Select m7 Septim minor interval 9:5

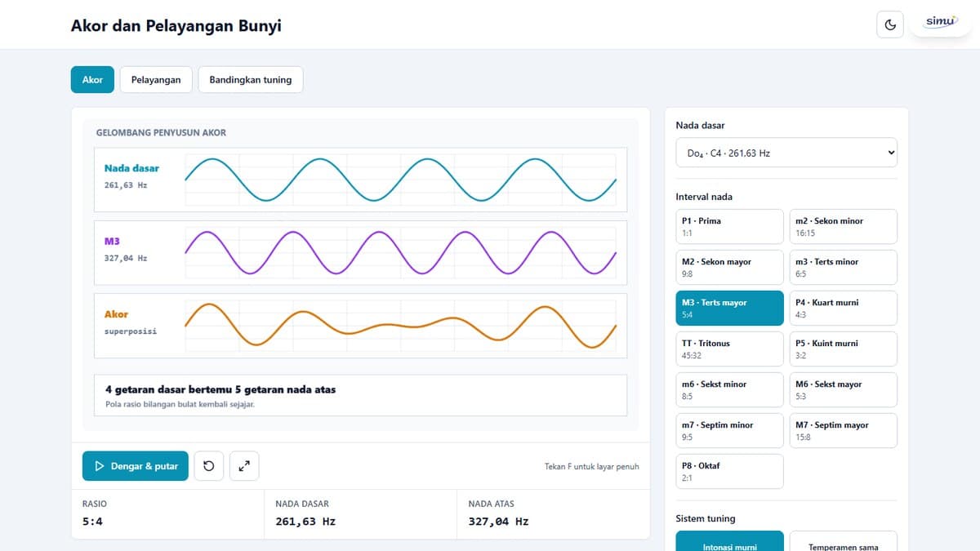tap(729, 430)
